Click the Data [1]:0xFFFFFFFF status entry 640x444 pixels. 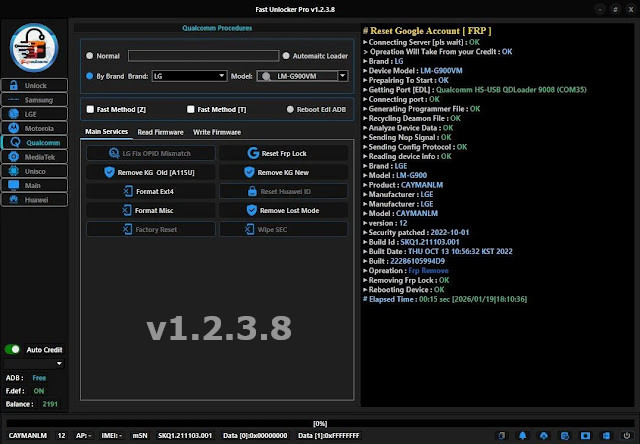coord(329,436)
